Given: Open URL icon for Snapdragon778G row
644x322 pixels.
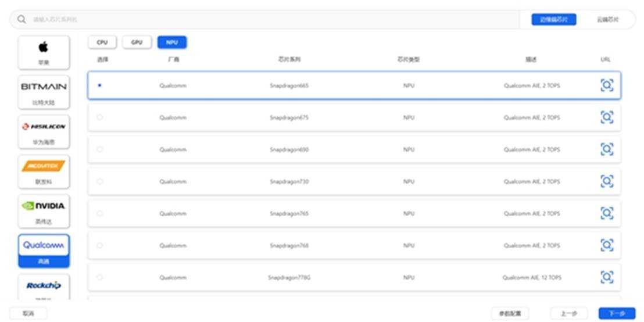Looking at the screenshot, I should [x=607, y=277].
